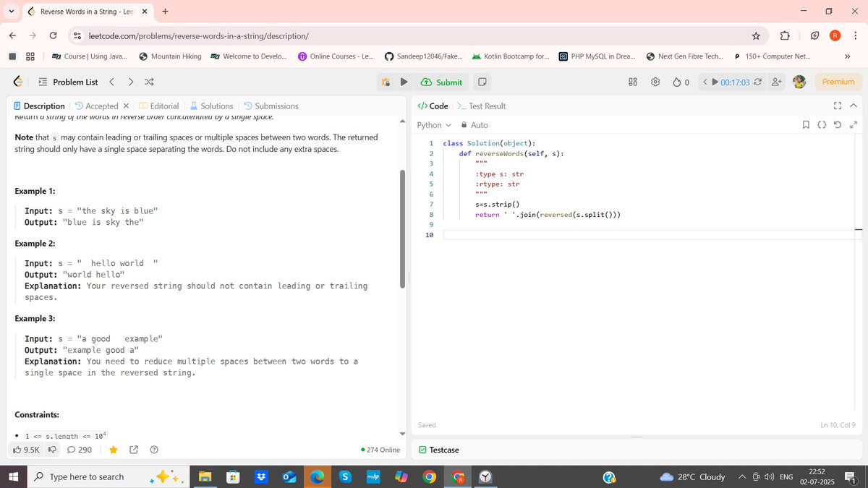This screenshot has width=868, height=488.
Task: Click the taskbar search box
Action: click(109, 476)
